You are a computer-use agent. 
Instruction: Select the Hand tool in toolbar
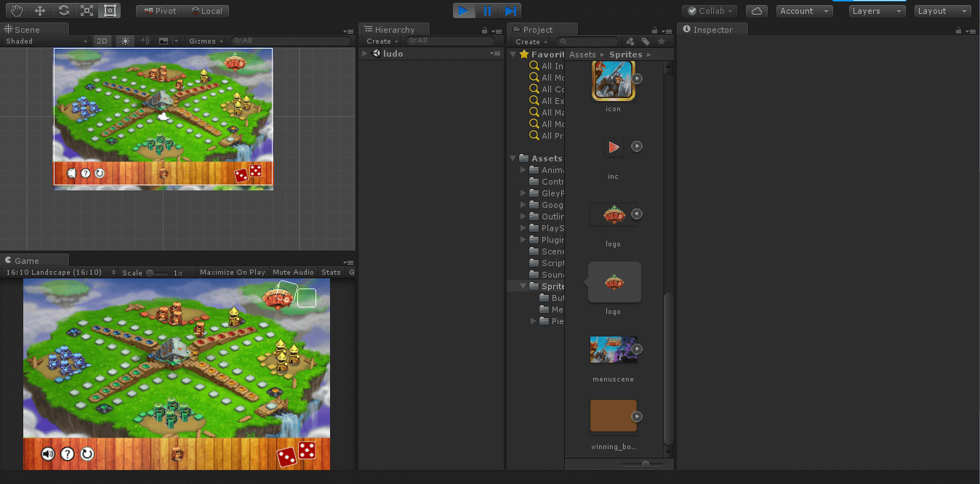17,11
